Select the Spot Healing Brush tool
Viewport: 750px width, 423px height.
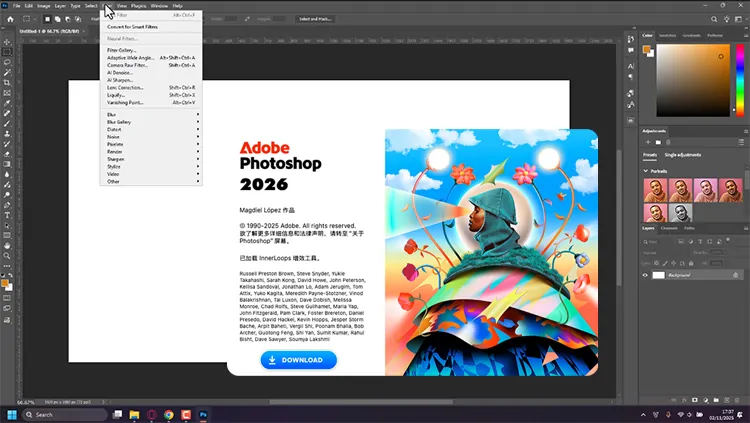pyautogui.click(x=7, y=113)
